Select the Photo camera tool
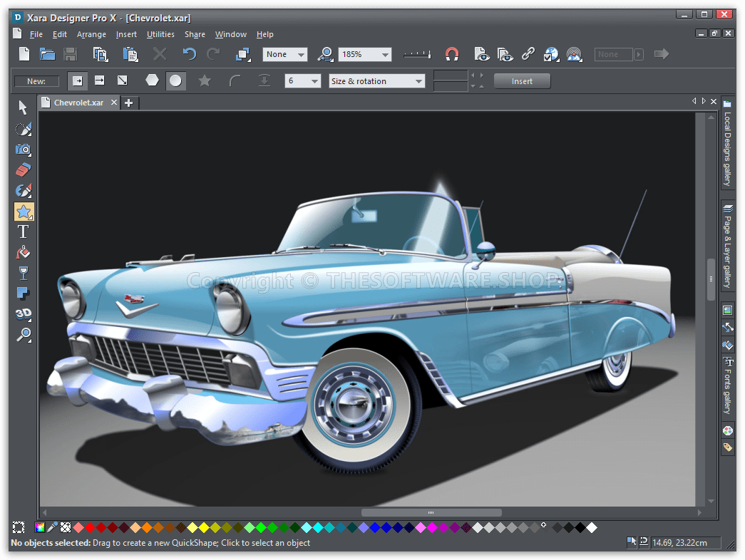 (x=23, y=150)
